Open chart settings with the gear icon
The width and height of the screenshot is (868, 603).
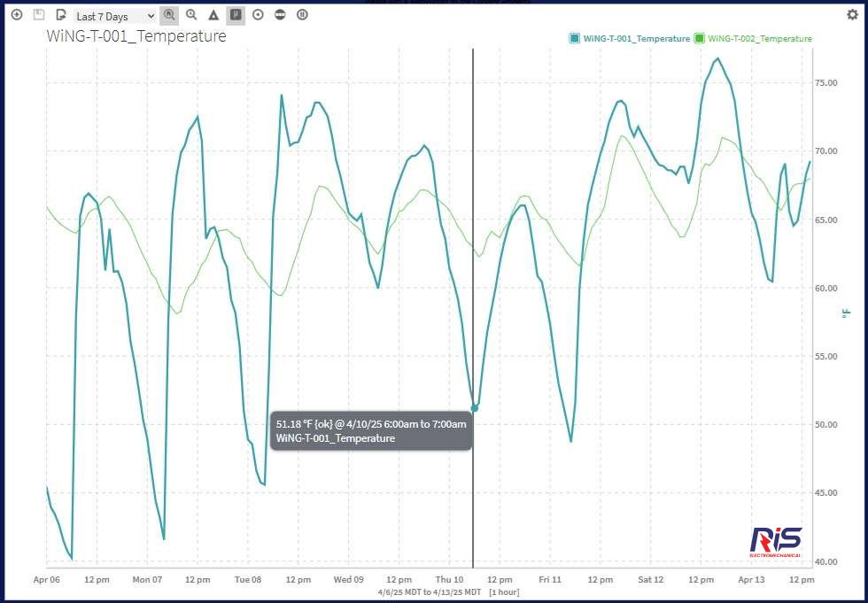(x=852, y=15)
